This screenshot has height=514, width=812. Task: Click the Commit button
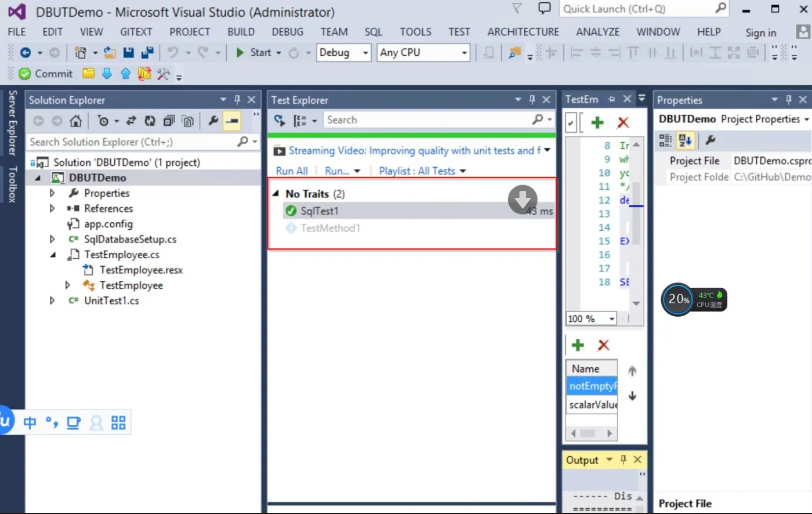click(46, 74)
